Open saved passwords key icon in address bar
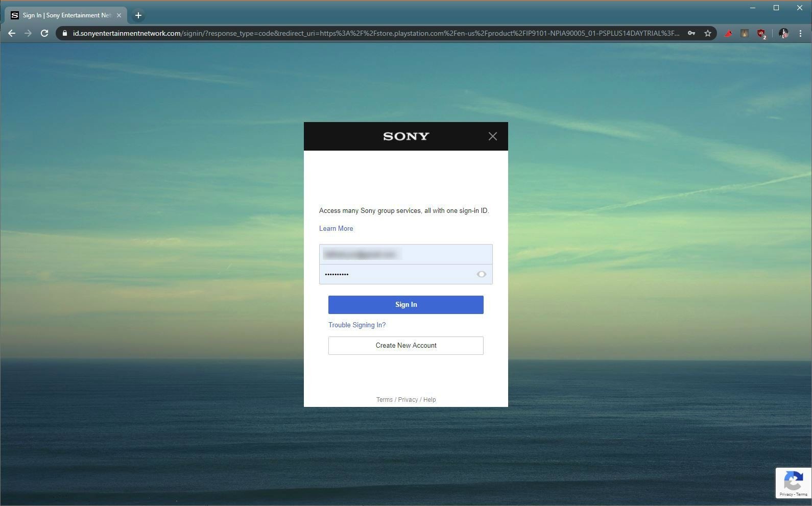The height and width of the screenshot is (506, 812). tap(691, 33)
